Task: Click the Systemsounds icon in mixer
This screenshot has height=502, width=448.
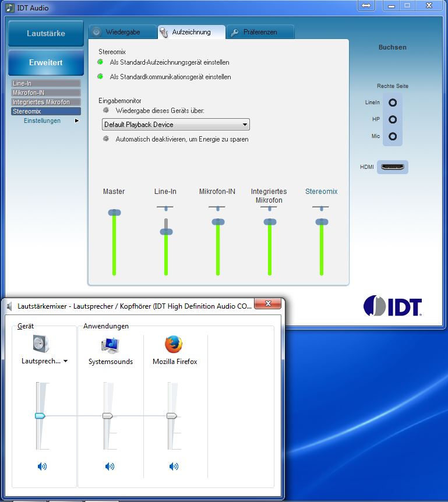Action: pos(111,345)
